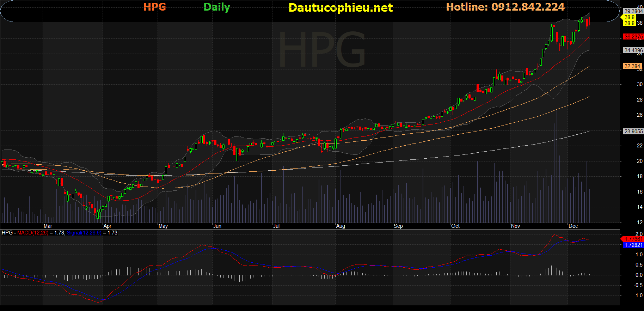Screen dimensions: 644x311
Task: Select the Apr marker on time axis
Action: pyautogui.click(x=108, y=226)
